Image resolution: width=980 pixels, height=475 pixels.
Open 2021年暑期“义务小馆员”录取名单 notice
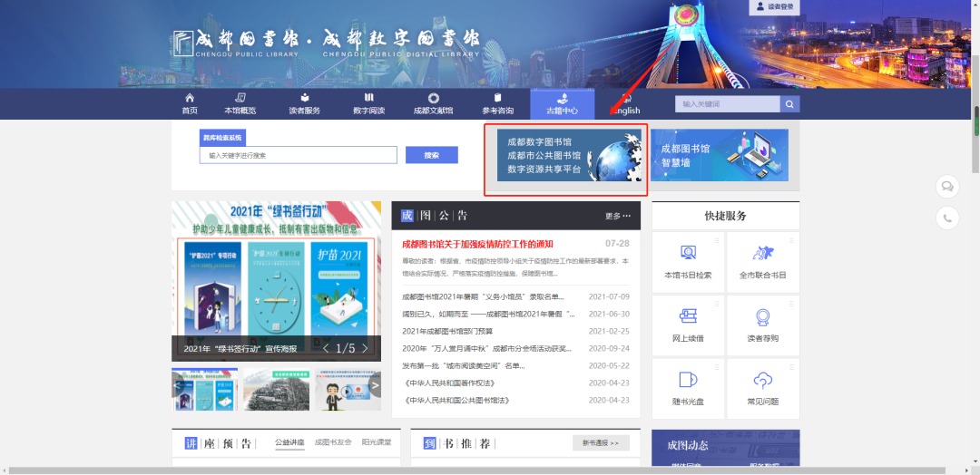pyautogui.click(x=483, y=296)
